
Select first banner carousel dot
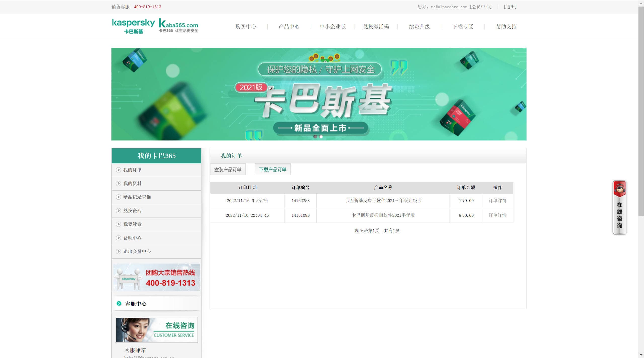pos(315,136)
